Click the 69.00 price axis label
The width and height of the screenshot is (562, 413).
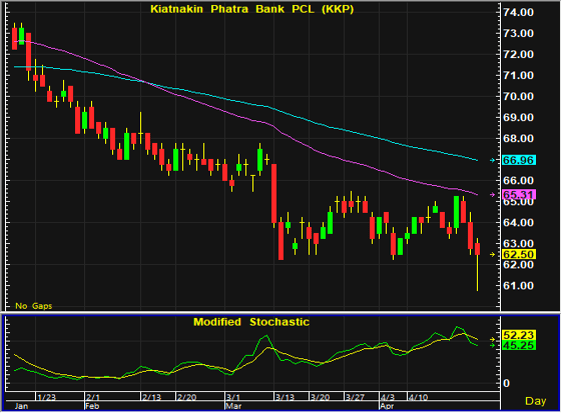(x=518, y=118)
